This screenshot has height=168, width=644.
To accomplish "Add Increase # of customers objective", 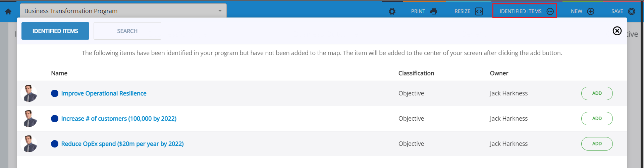I will click(x=597, y=119).
